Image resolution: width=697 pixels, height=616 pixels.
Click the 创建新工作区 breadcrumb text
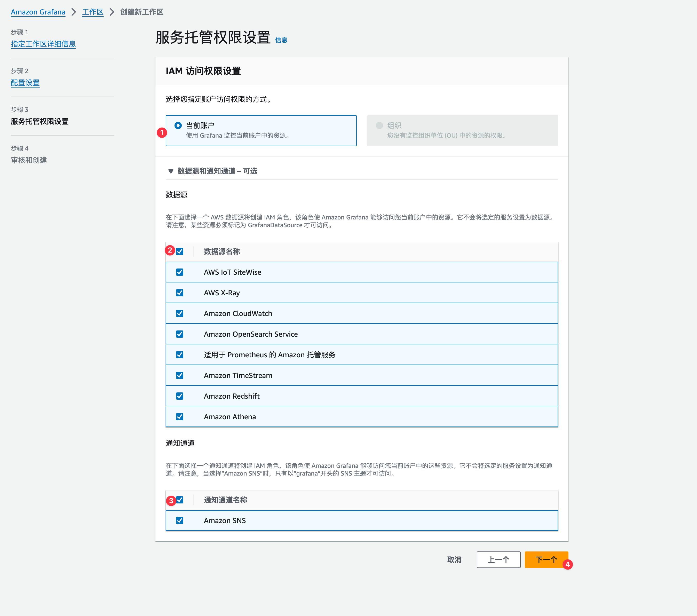point(141,12)
